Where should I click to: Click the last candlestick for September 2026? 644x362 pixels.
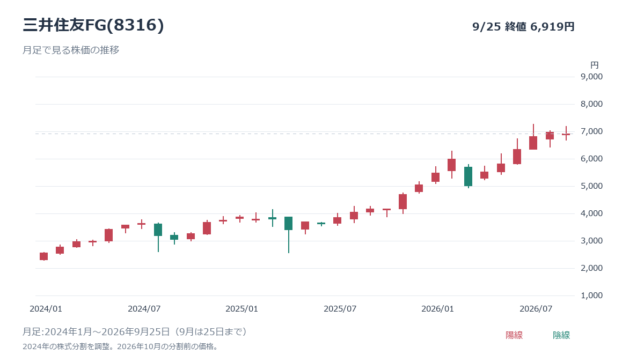coord(566,134)
